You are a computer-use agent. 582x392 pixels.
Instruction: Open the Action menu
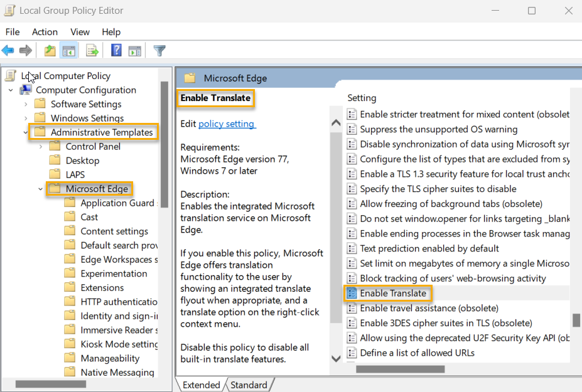(x=44, y=31)
